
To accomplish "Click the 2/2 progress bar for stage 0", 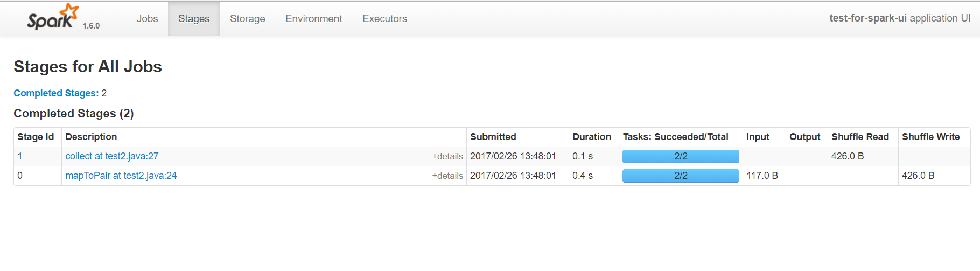I will (681, 176).
